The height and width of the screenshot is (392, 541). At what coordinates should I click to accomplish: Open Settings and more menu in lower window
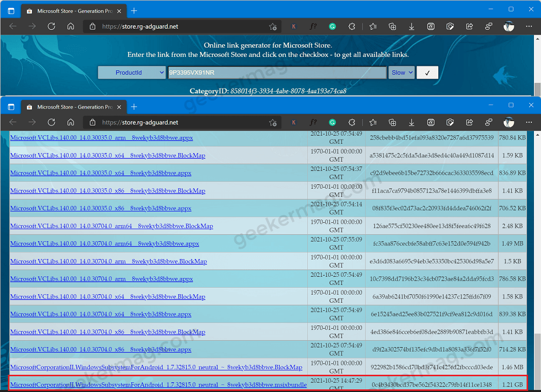pyautogui.click(x=529, y=122)
